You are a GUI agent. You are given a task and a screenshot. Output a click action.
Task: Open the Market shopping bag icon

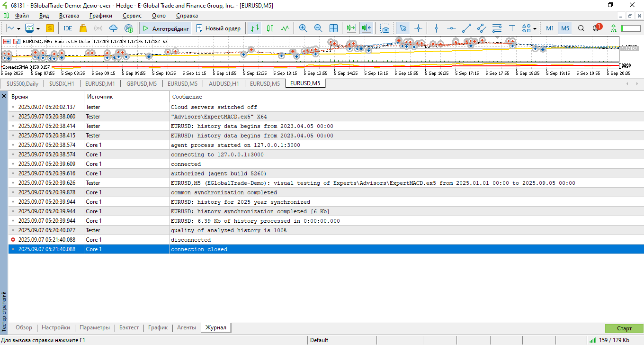click(x=83, y=28)
